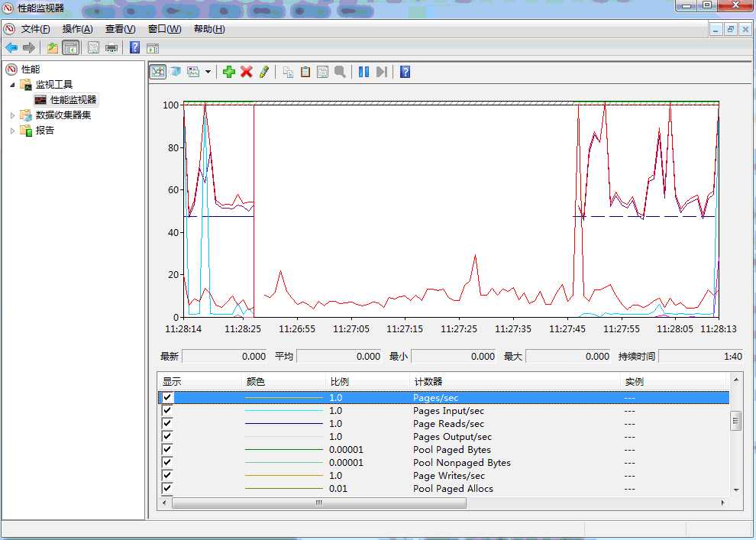756x540 pixels.
Task: Sort by 显示 column header
Action: click(x=199, y=381)
